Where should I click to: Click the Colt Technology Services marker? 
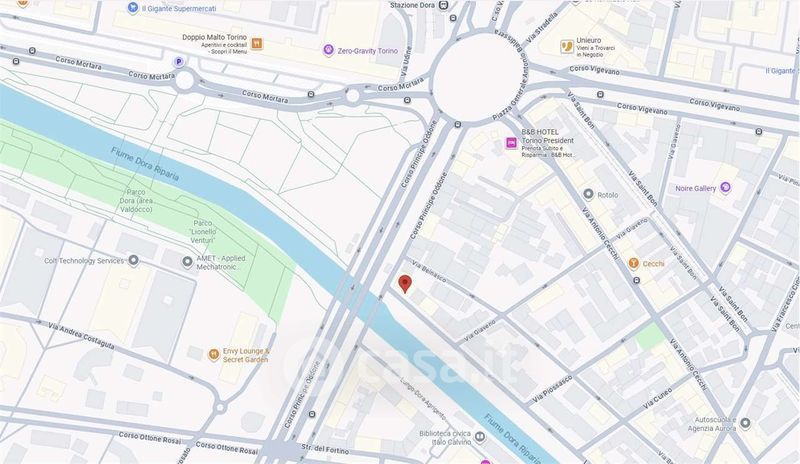(133, 260)
